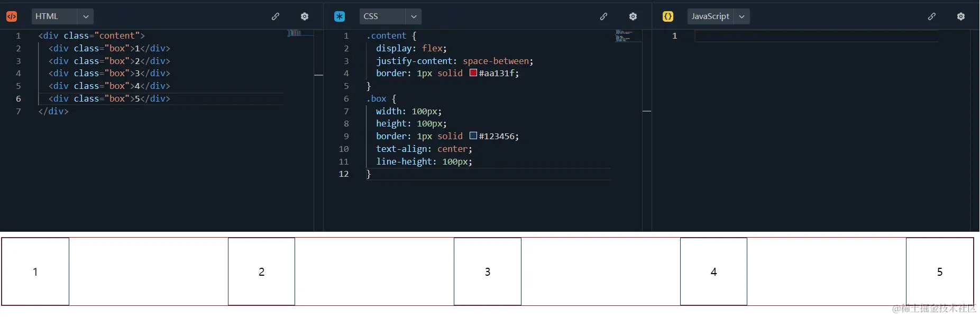Select the HTML language label
This screenshot has width=980, height=317.
pyautogui.click(x=47, y=16)
